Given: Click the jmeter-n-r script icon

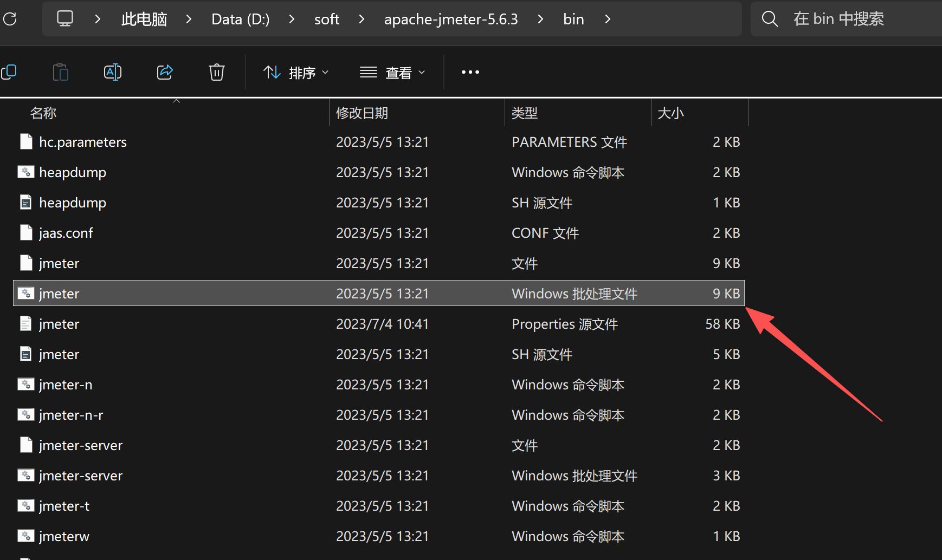Looking at the screenshot, I should (26, 414).
